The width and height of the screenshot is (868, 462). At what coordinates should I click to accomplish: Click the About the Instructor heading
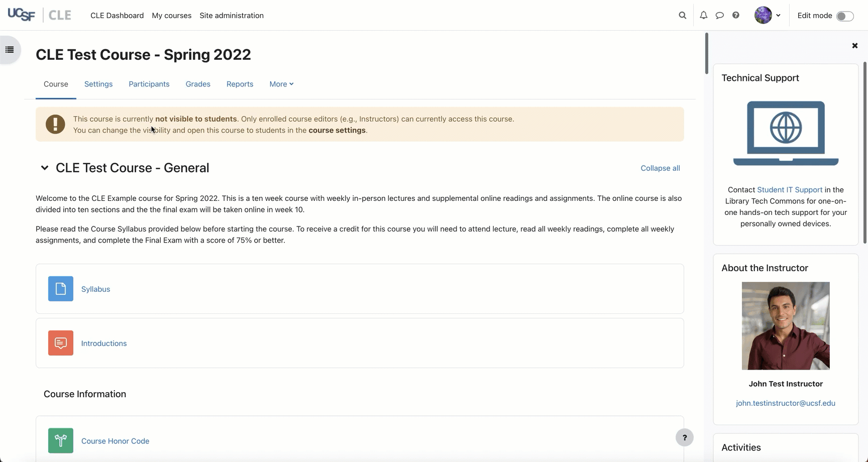[765, 268]
